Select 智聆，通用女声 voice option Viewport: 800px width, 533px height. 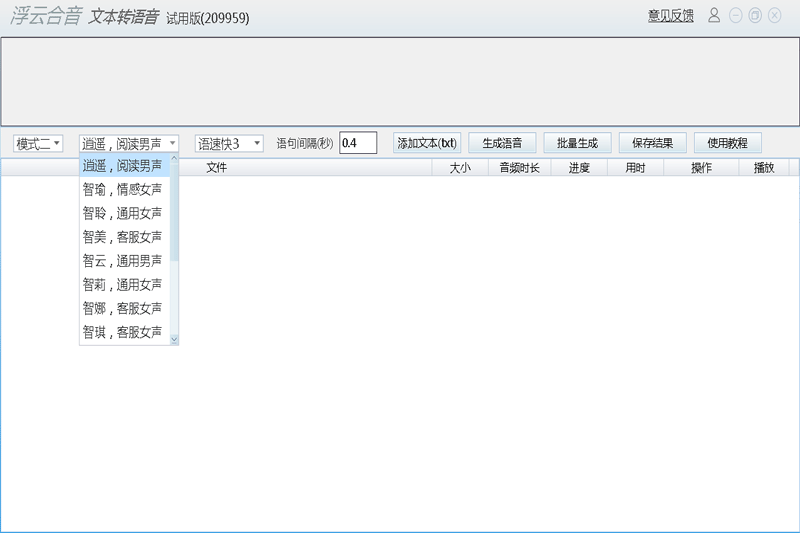[124, 213]
